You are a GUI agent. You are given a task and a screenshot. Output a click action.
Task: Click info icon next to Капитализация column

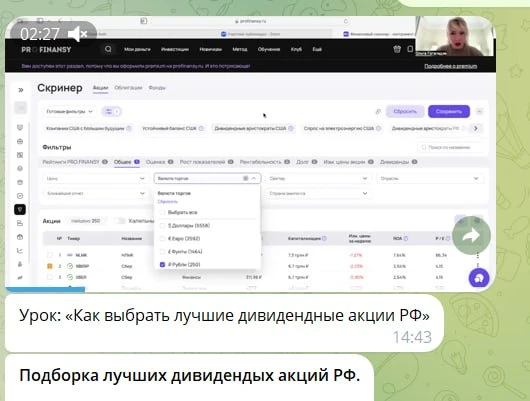click(x=324, y=238)
